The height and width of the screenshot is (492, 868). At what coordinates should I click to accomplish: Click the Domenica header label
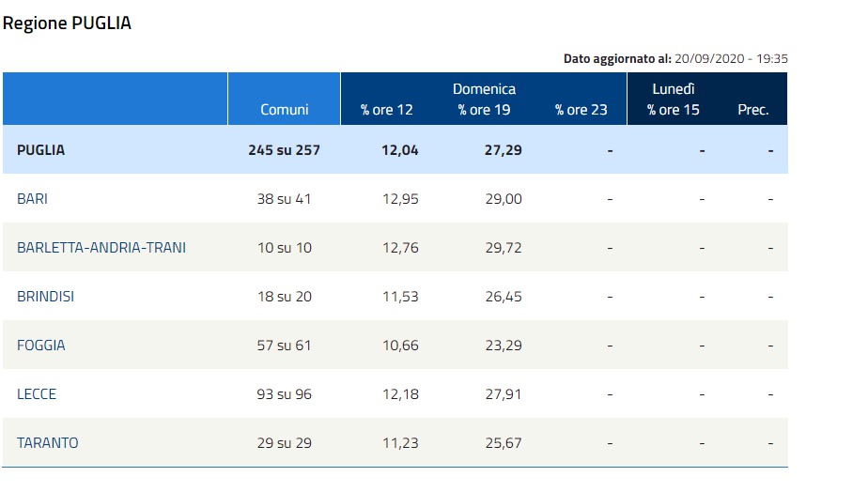tap(485, 89)
